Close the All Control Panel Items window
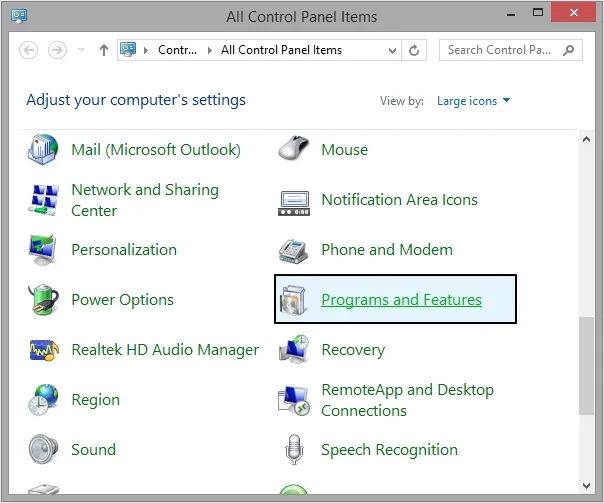Viewport: 604px width, 503px height. point(574,12)
